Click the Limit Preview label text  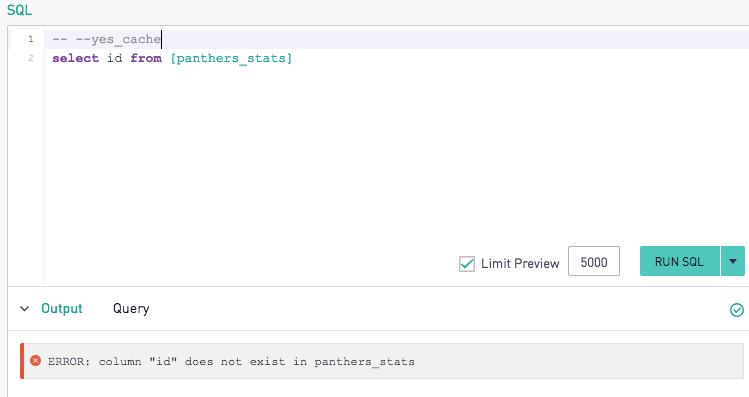(x=520, y=264)
